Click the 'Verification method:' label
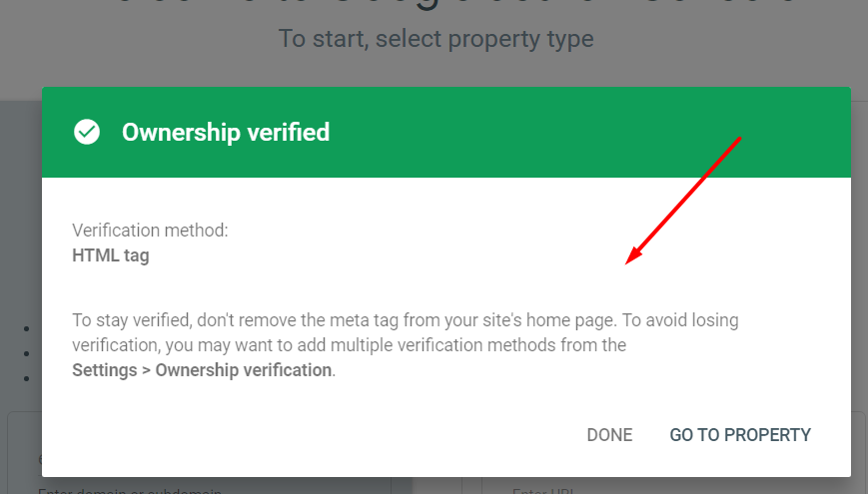The image size is (868, 494). pyautogui.click(x=150, y=231)
